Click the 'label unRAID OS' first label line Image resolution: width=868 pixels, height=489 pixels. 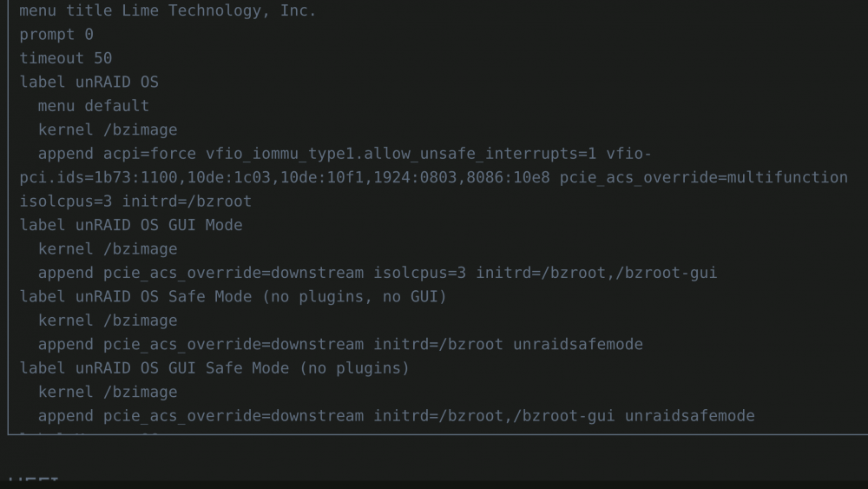[x=89, y=82]
